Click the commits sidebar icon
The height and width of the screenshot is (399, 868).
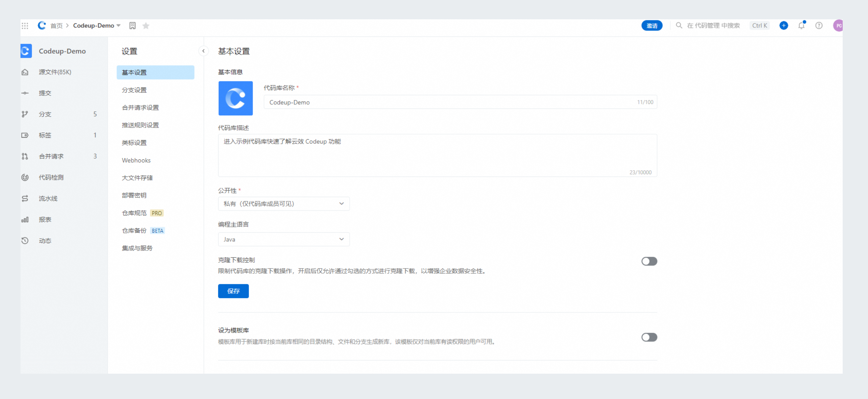point(25,93)
